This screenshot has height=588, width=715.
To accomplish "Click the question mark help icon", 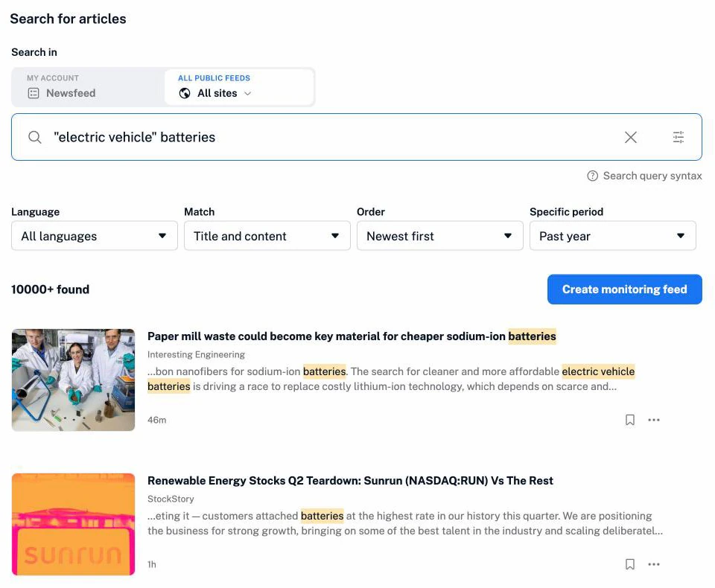I will (x=592, y=176).
